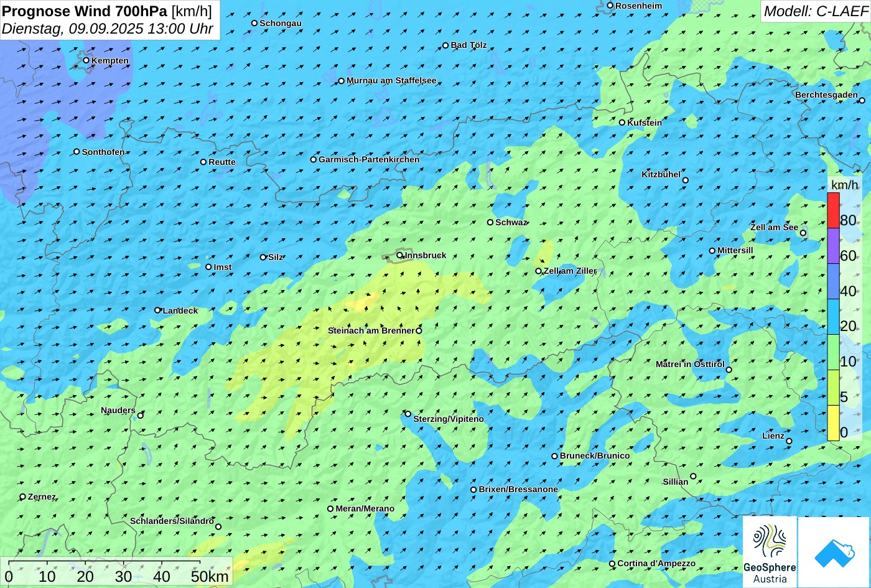Click the 'km/h' legend heading

844,185
